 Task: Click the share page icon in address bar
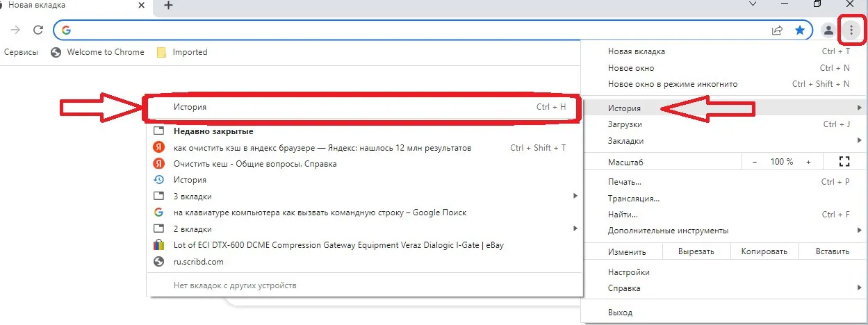[778, 30]
